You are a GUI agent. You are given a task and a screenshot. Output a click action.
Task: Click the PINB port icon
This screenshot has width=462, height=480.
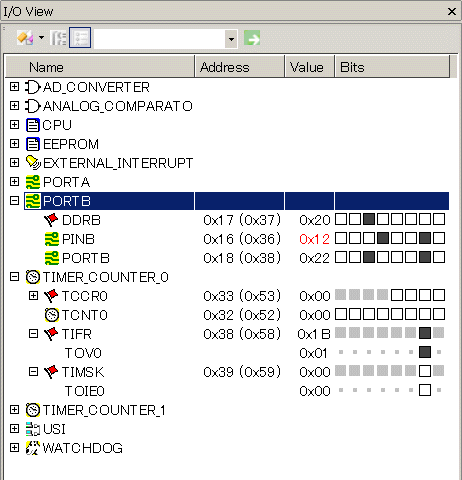click(52, 239)
